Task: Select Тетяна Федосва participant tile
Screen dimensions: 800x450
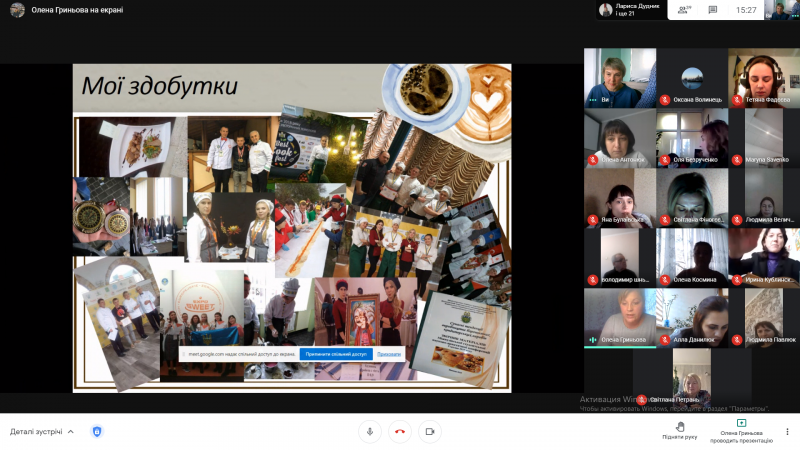Action: point(764,78)
